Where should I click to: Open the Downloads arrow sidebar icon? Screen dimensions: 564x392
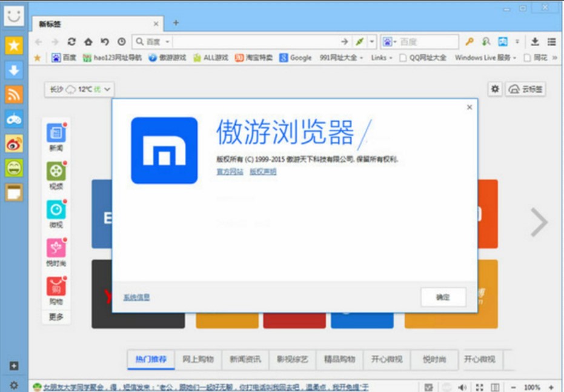[14, 70]
